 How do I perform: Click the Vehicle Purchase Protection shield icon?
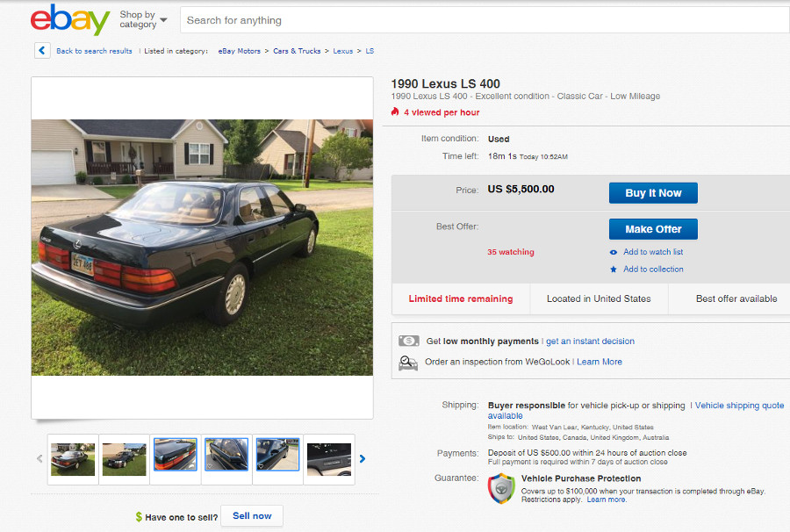tap(501, 488)
